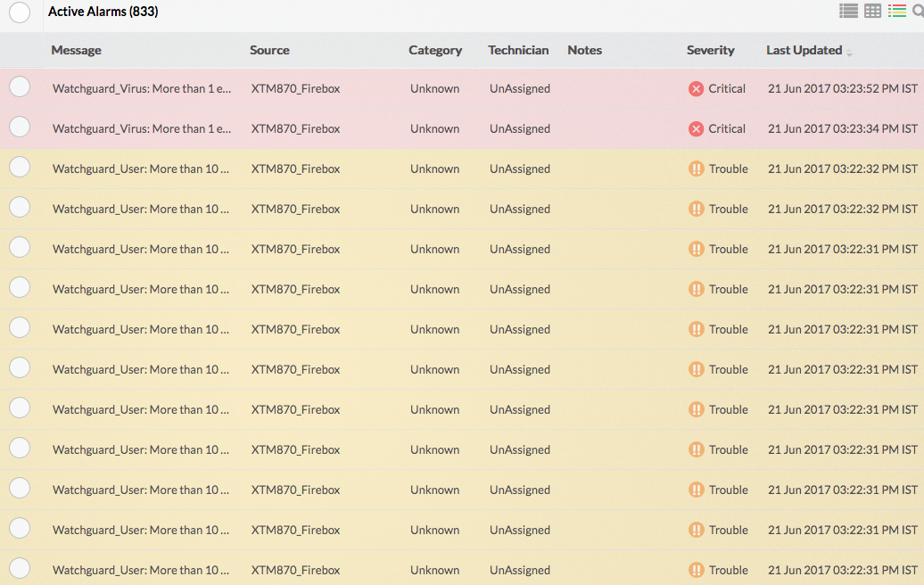
Task: Click the Unknown category on first alarm
Action: (x=434, y=88)
